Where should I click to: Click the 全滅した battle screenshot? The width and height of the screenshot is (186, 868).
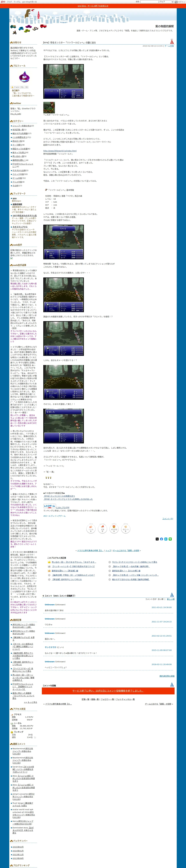pyautogui.click(x=63, y=426)
